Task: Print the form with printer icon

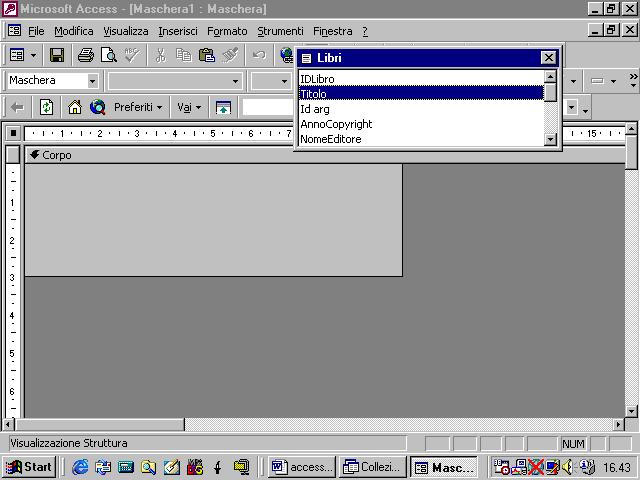Action: click(86, 55)
